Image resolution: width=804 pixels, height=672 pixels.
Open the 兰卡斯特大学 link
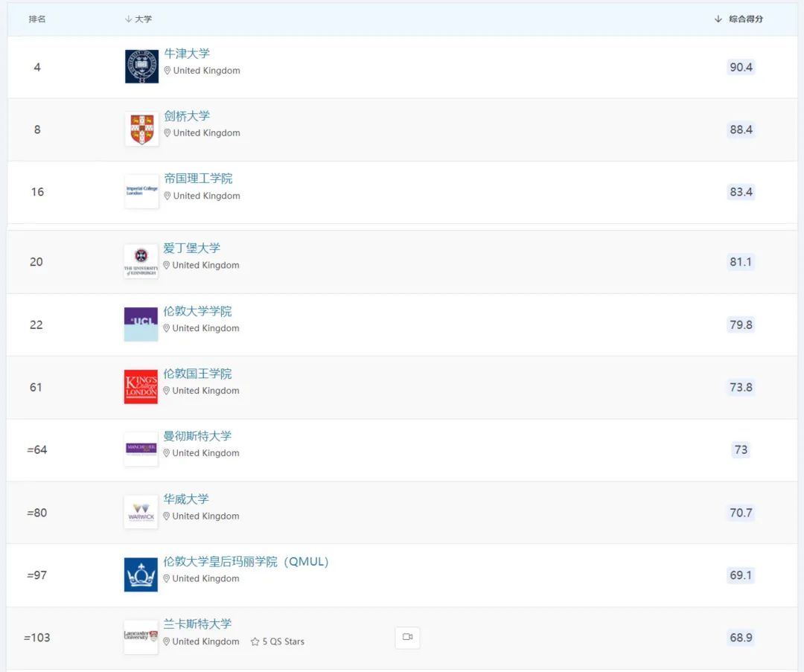pyautogui.click(x=197, y=624)
